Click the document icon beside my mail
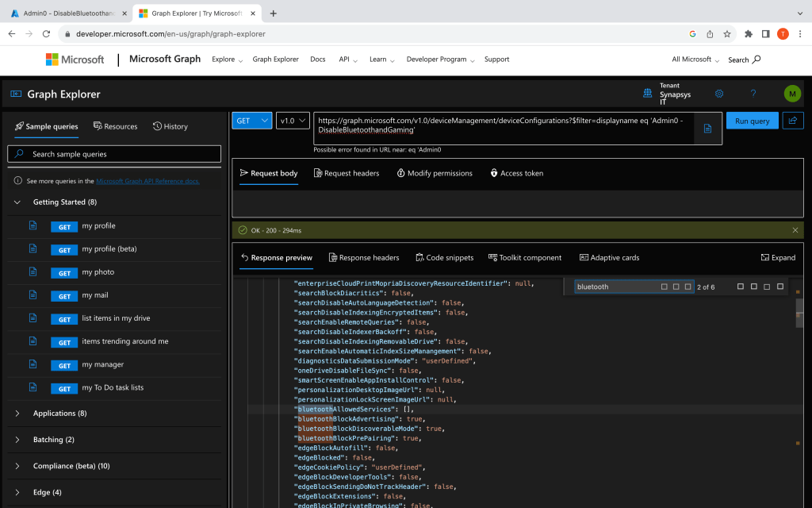The image size is (812, 508). pyautogui.click(x=33, y=295)
